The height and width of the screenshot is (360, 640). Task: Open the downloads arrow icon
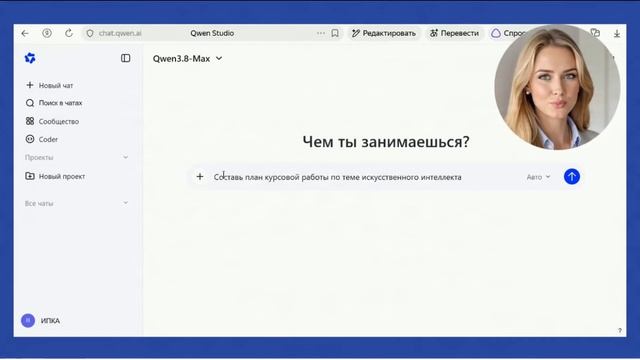(617, 33)
